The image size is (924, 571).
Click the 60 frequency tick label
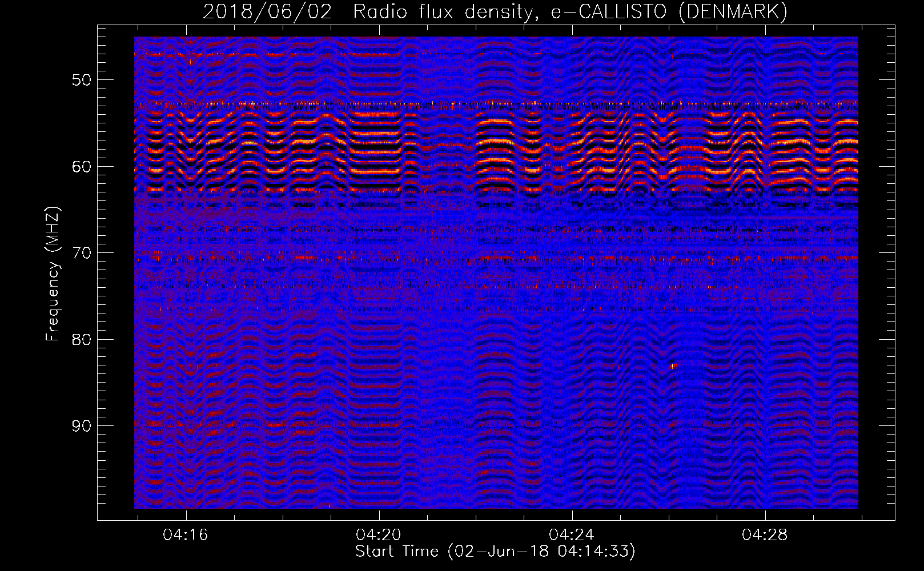(x=81, y=167)
